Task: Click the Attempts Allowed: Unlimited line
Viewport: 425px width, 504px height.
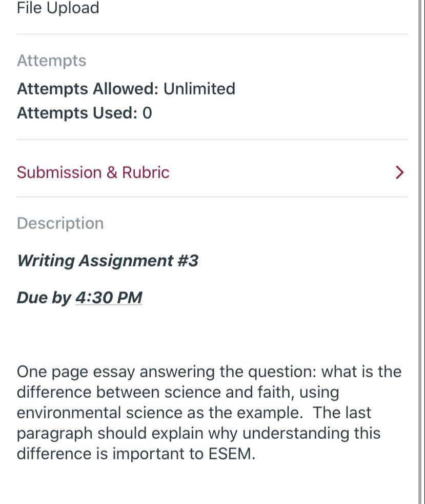Action: (126, 89)
